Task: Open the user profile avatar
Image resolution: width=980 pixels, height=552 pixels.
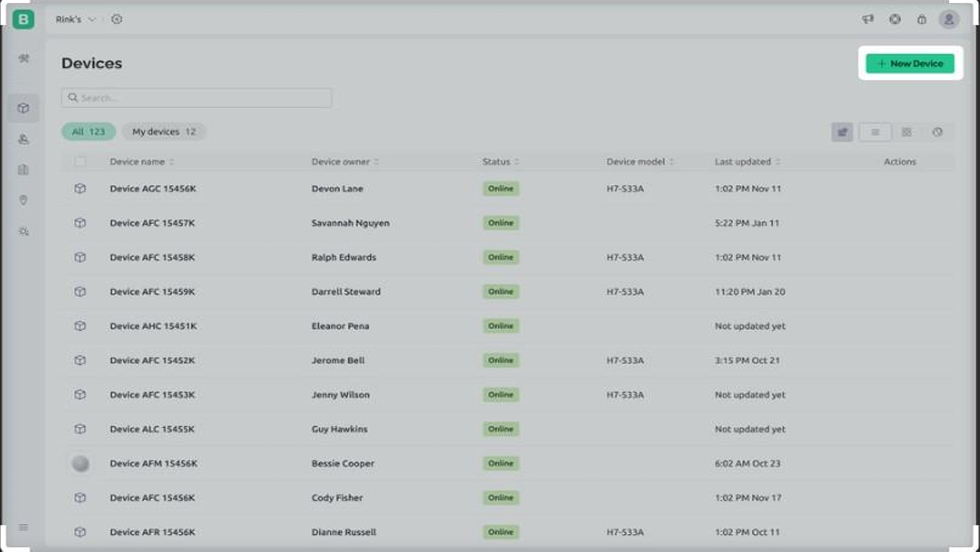Action: 948,19
